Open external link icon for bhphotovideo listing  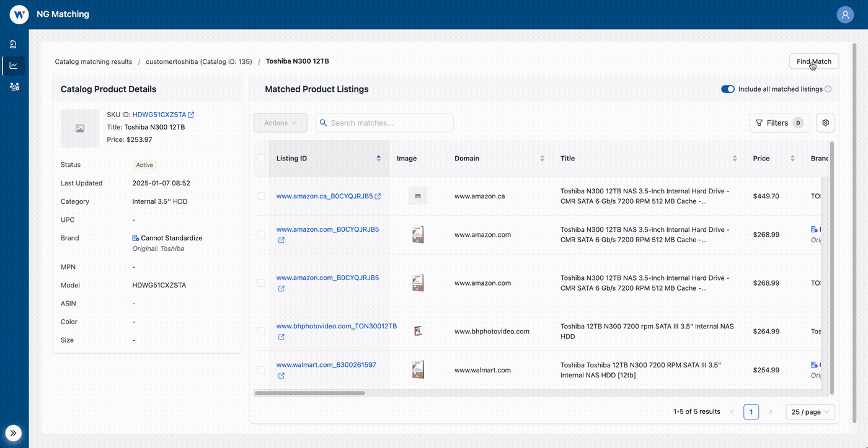coord(281,337)
